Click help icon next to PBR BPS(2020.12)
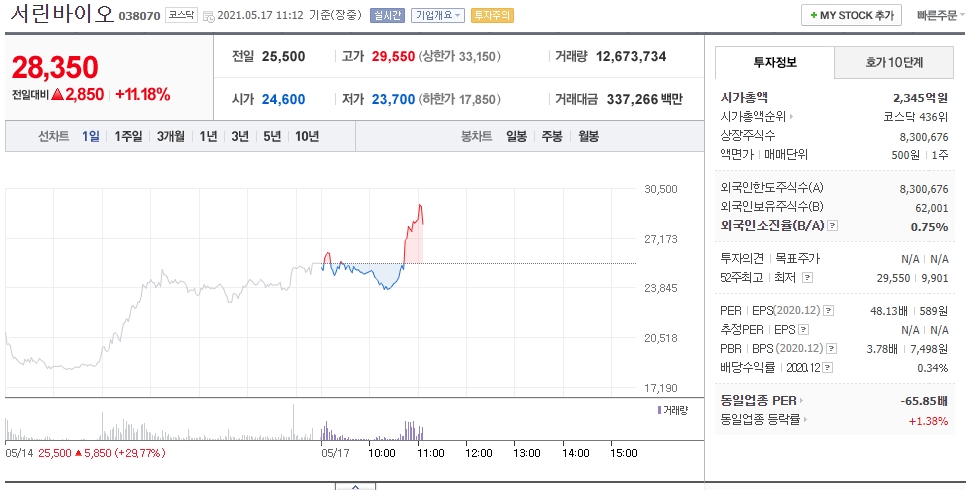Screen dimensions: 969x490 click(832, 349)
